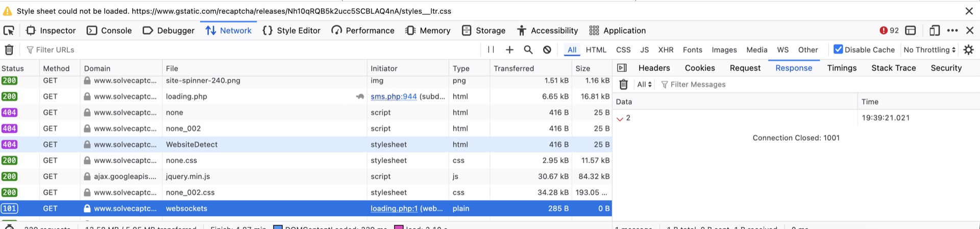Open the Timings tab
The image size is (980, 229).
(842, 68)
